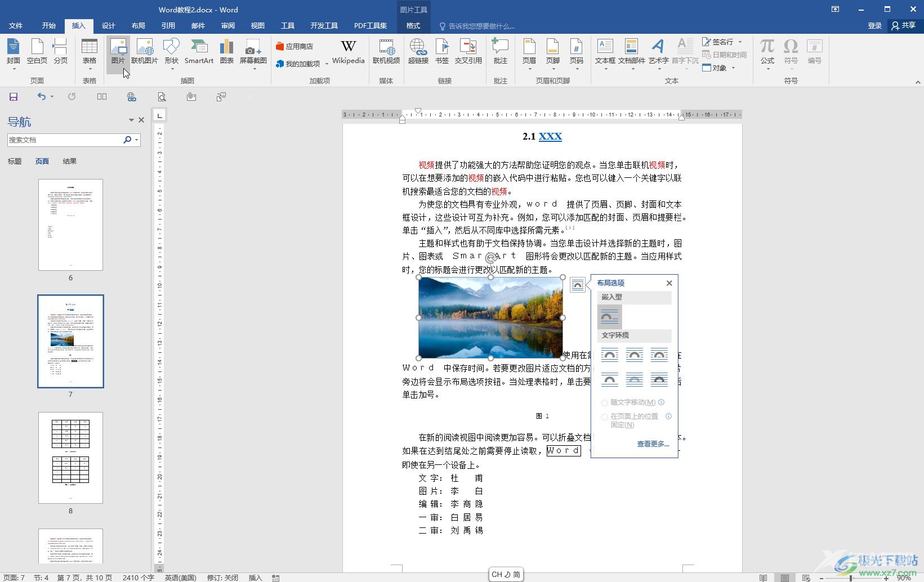Insert a Blank Page (空白页)
Viewport: 924px width, 582px height.
37,52
